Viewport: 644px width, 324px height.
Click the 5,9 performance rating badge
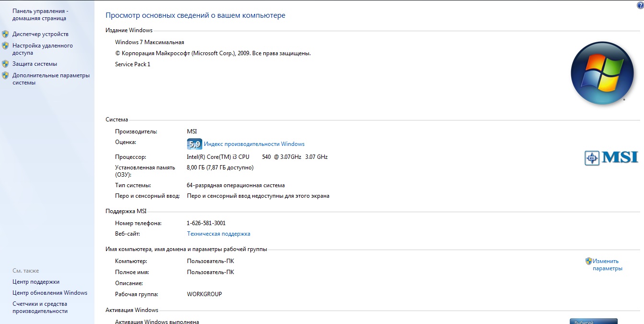(x=194, y=144)
